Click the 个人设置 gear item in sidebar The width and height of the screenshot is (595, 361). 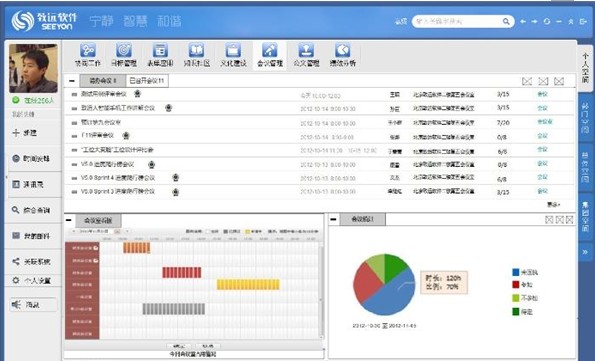(33, 281)
